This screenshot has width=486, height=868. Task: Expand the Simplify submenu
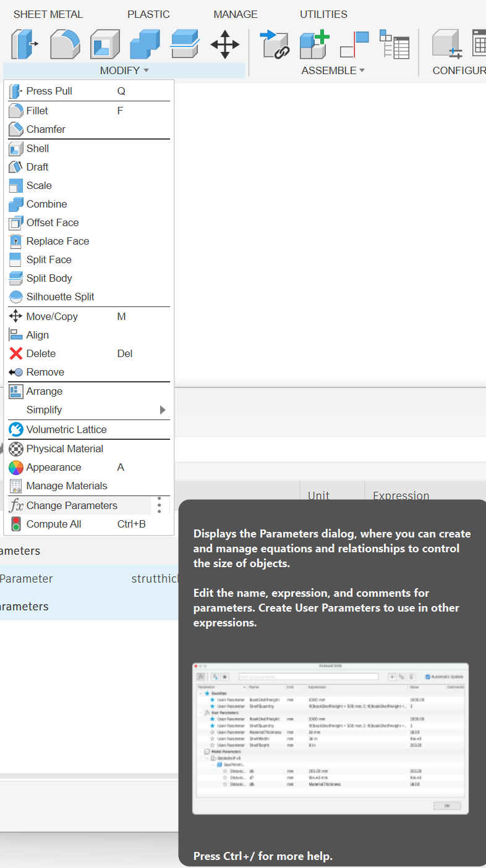[x=89, y=410]
